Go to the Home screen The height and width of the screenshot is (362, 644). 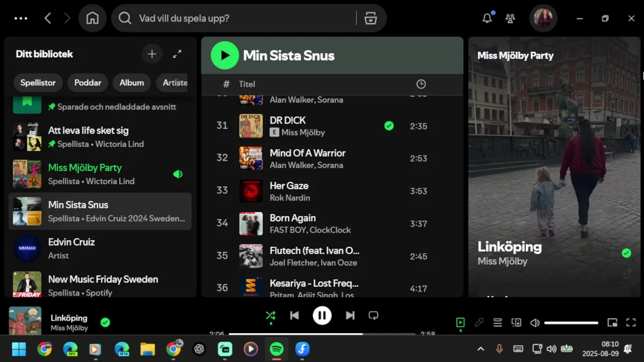tap(93, 19)
